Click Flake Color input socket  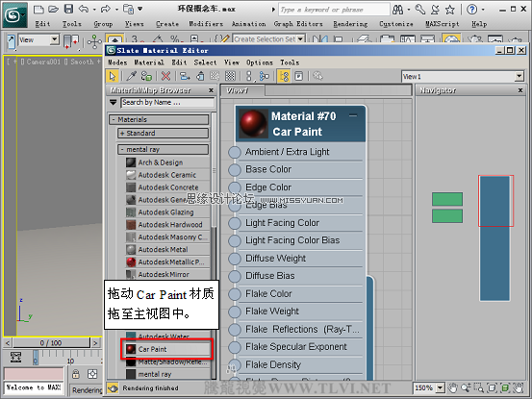tap(235, 293)
